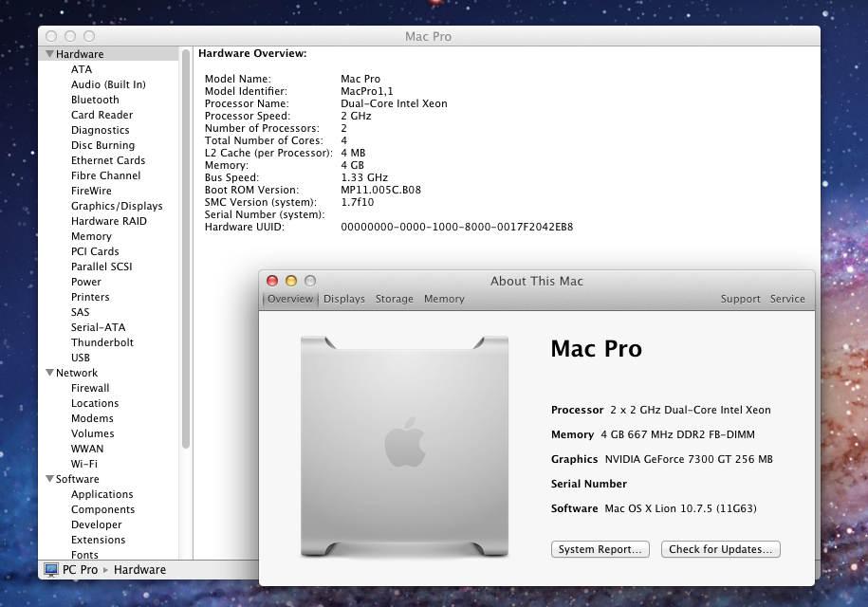
Task: Open the Support link in About This Mac
Action: click(740, 299)
